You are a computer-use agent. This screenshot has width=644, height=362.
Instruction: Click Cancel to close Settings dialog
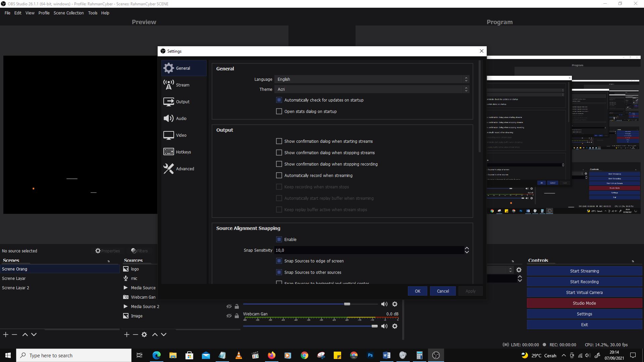click(x=443, y=291)
